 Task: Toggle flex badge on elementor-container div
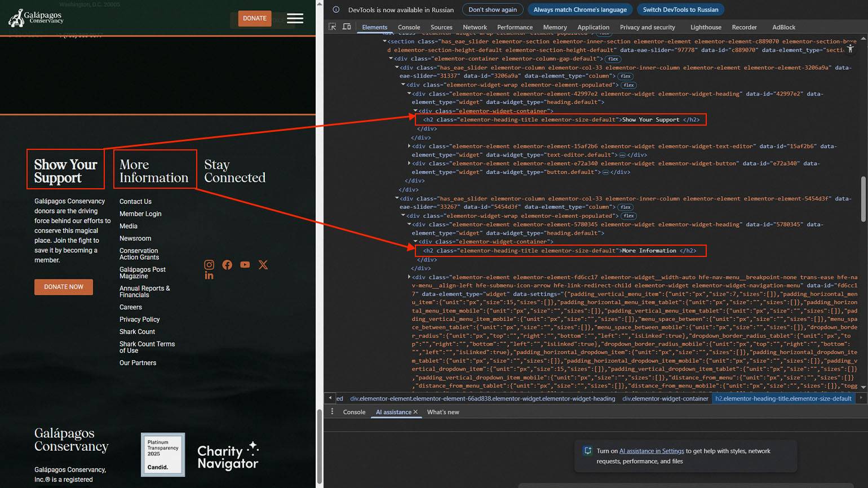tap(613, 59)
